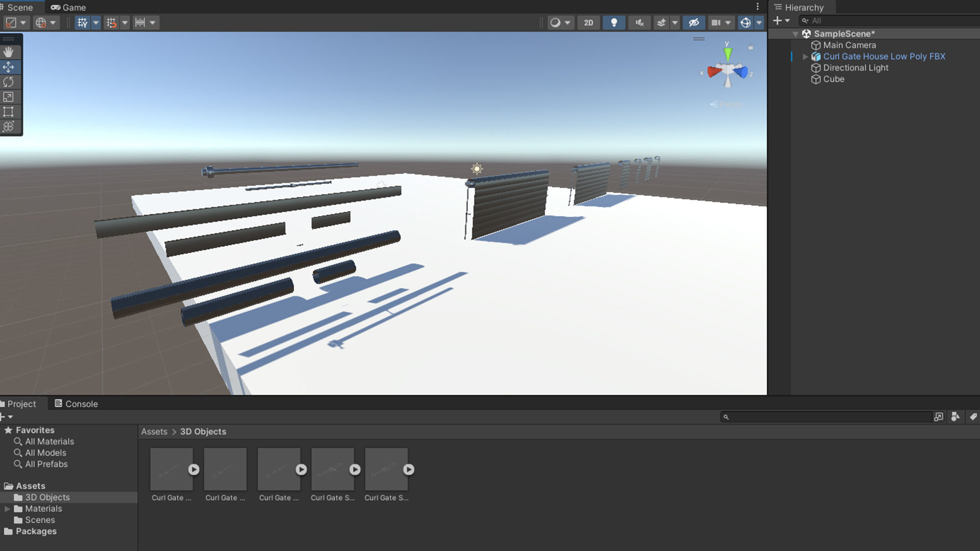The image size is (980, 551).
Task: Click the Assets breadcrumb link
Action: 154,432
